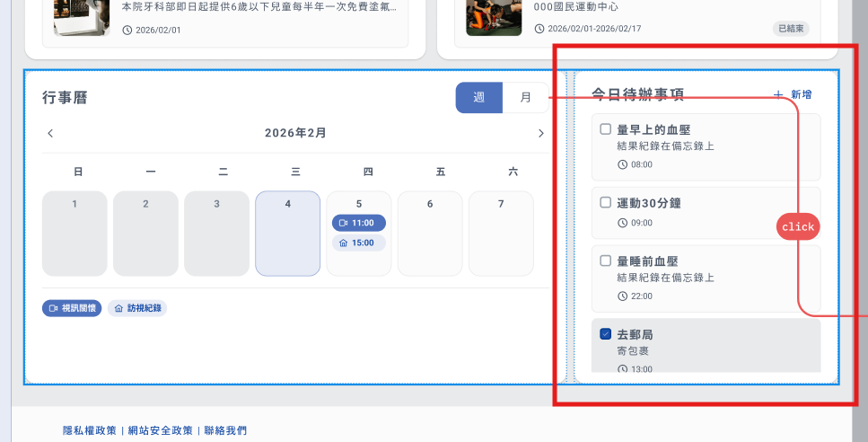Check the 運動30分鐘 task checkbox
Viewport: 868px width, 442px height.
pyautogui.click(x=605, y=203)
